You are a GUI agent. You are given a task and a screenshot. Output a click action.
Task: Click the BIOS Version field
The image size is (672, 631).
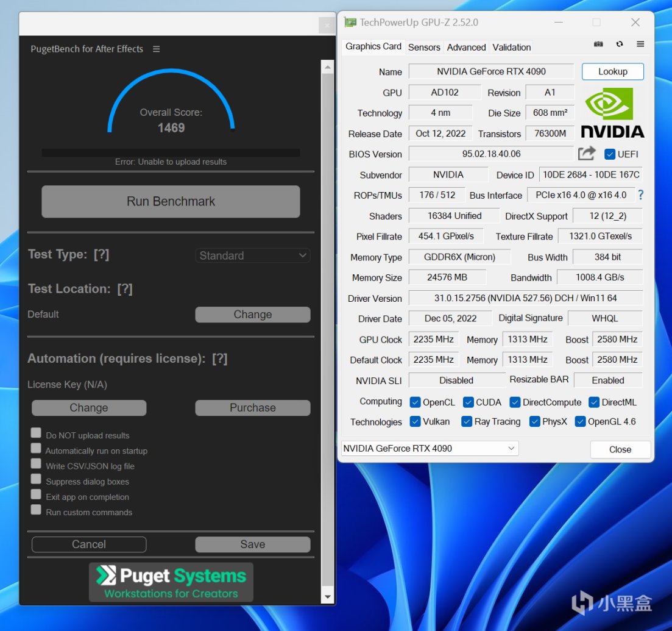point(491,154)
